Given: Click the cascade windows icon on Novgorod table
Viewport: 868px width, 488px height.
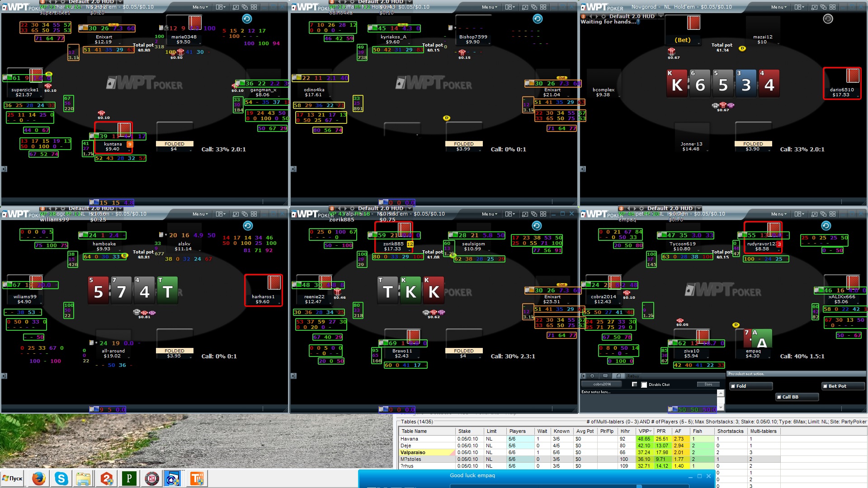Looking at the screenshot, I should tap(823, 7).
